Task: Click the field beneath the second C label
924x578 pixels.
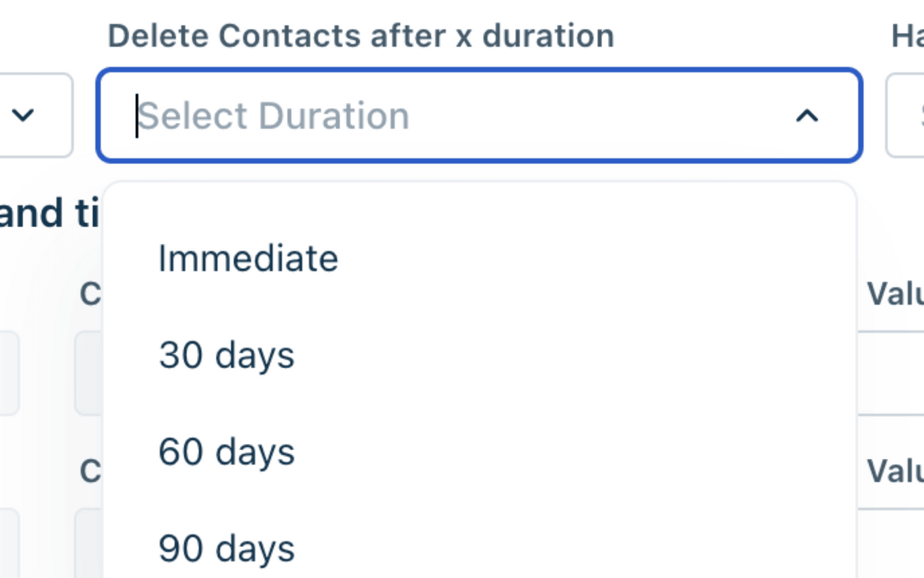Action: pos(88,544)
